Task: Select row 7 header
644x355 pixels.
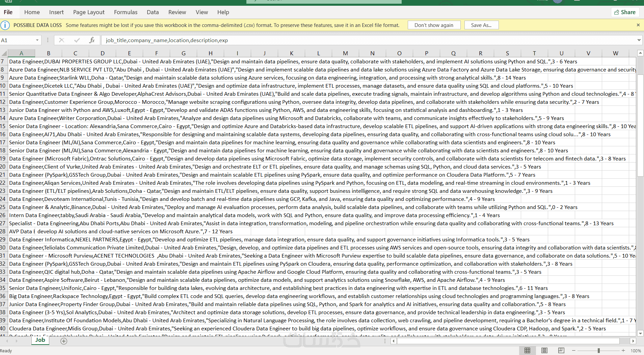Action: click(3, 61)
